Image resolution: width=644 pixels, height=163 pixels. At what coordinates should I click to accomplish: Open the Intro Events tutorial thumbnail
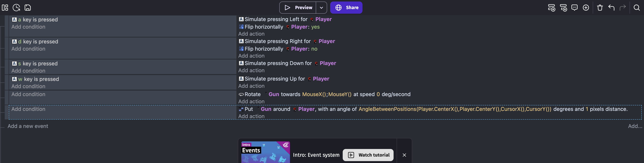tap(265, 152)
